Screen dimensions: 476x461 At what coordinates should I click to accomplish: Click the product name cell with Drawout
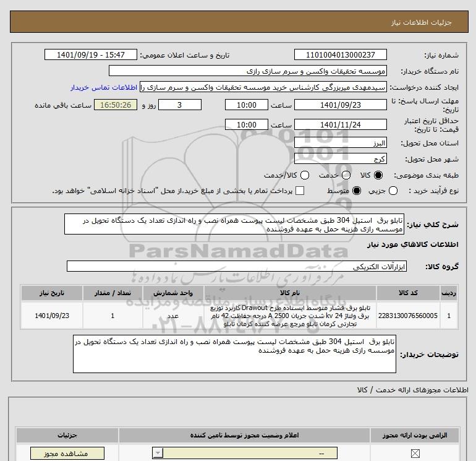tap(290, 316)
